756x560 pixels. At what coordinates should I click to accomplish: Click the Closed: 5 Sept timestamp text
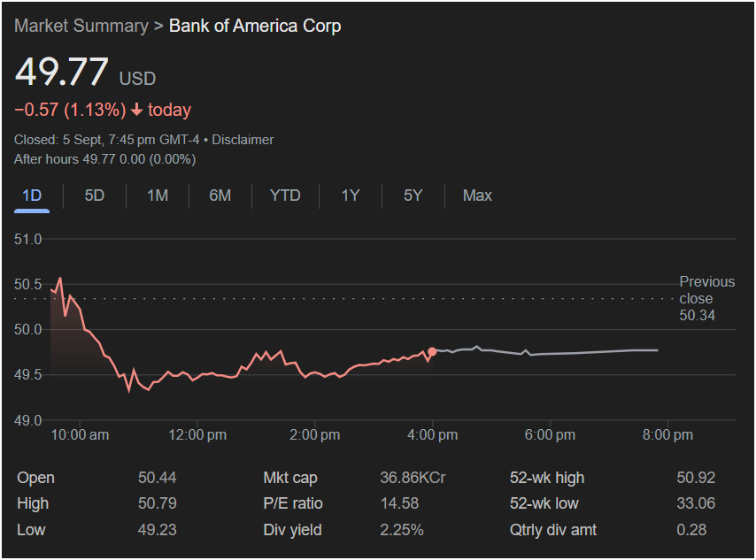106,140
